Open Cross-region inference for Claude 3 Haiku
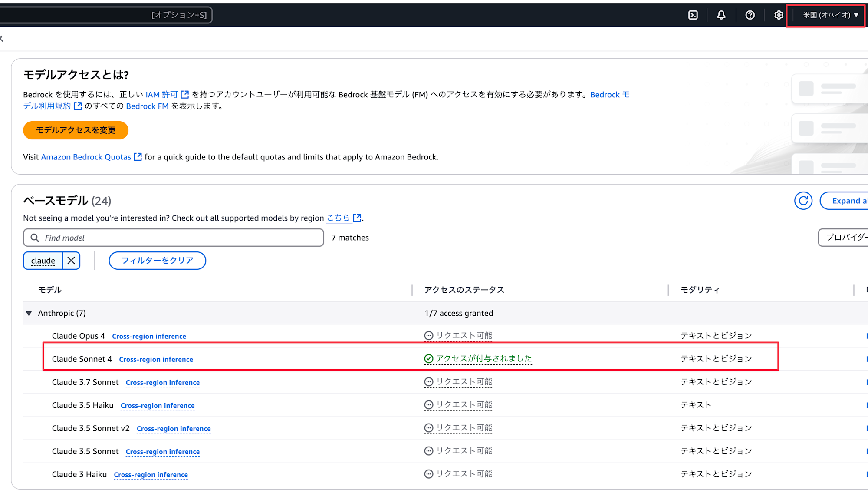The height and width of the screenshot is (493, 868). 151,475
